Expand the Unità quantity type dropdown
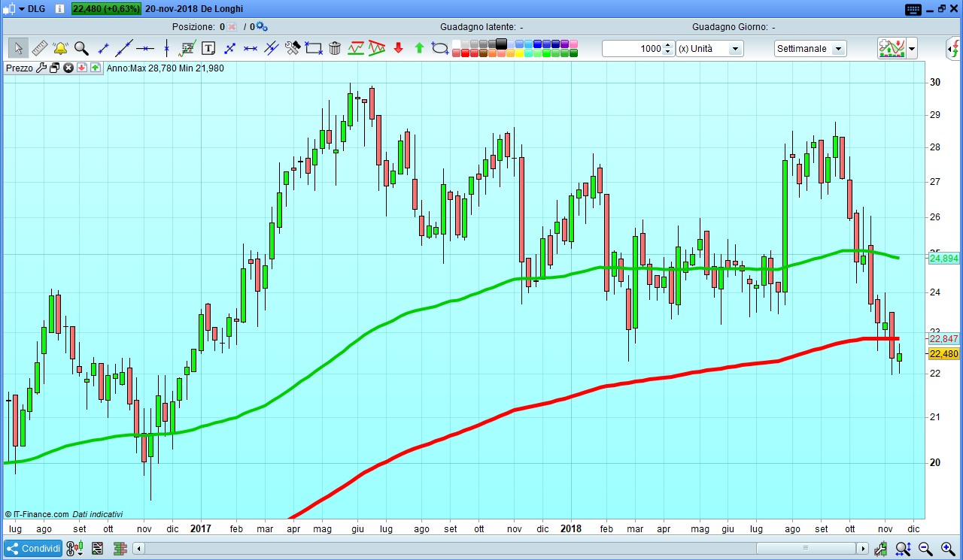This screenshot has width=963, height=560. pyautogui.click(x=735, y=49)
